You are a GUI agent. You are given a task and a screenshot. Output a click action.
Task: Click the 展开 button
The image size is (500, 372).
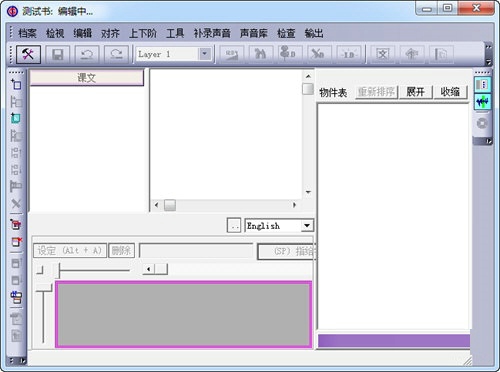416,92
